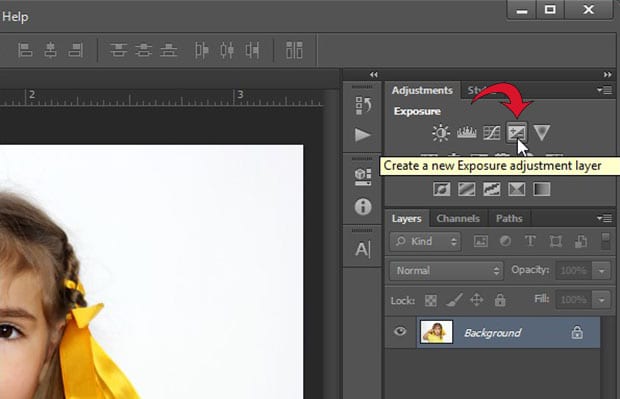Screen dimensions: 620x399
Task: Toggle filter for adjustment layers
Action: tap(505, 241)
